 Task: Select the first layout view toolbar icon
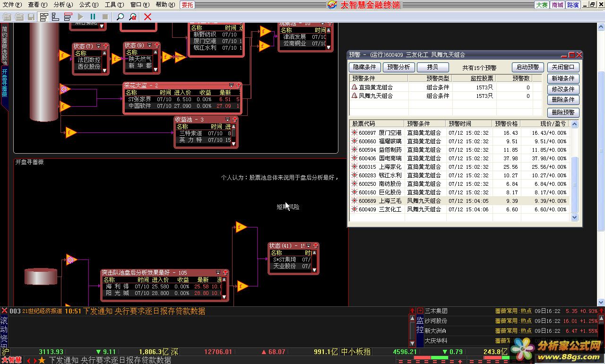tap(44, 17)
